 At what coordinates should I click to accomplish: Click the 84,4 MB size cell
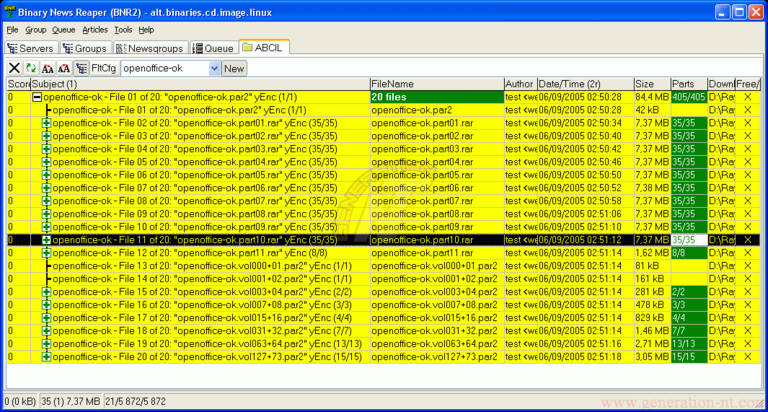(652, 97)
